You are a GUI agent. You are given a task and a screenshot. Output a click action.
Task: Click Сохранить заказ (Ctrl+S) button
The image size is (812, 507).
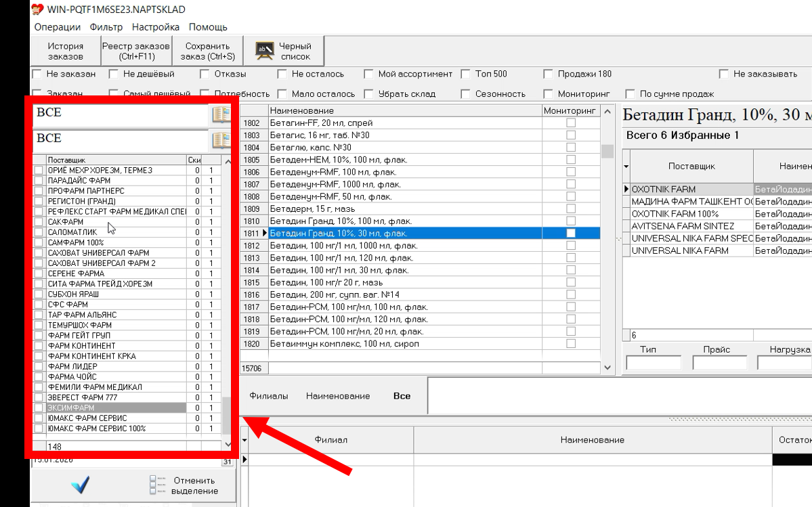[x=207, y=51]
